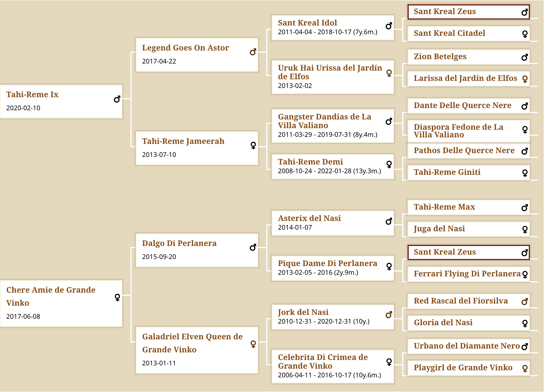Image resolution: width=544 pixels, height=392 pixels.
Task: Click the male symbol beside Tahi-Reme Ix
Action: (117, 99)
